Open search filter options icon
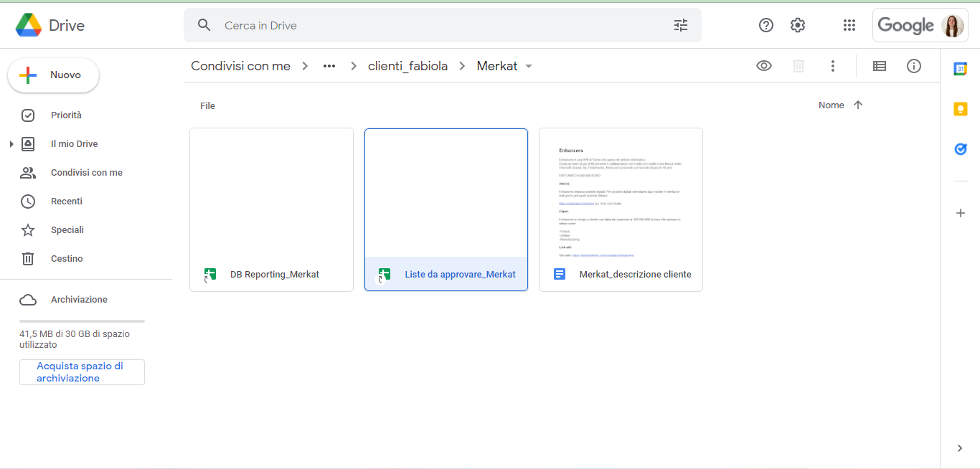This screenshot has width=980, height=469. pos(681,25)
